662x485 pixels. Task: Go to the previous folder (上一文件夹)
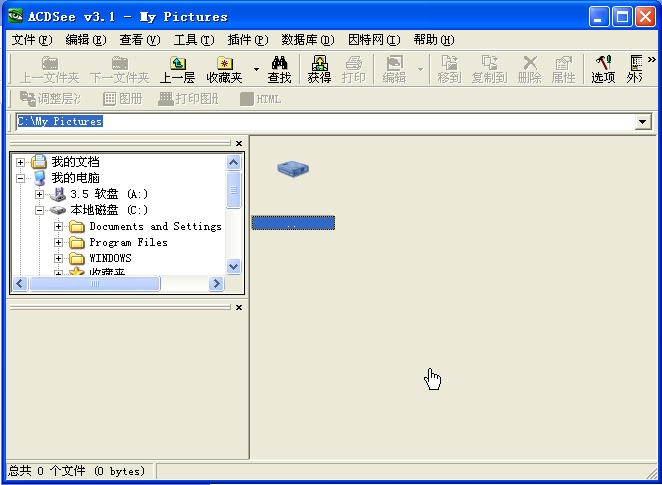pyautogui.click(x=49, y=70)
